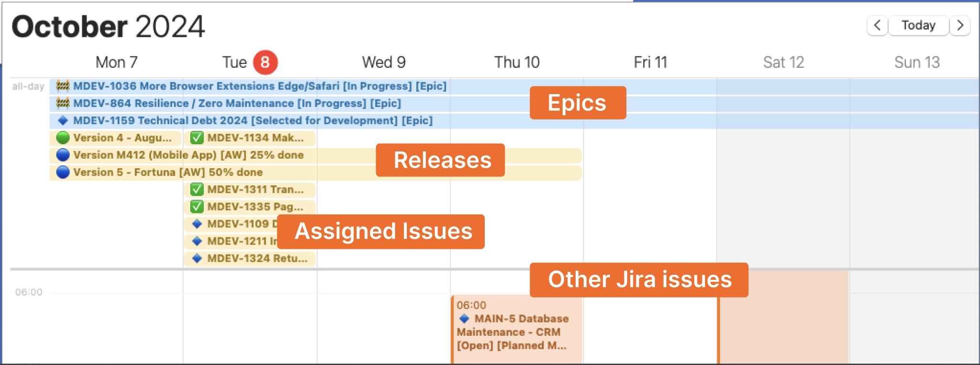Open the MDEV-1109 assigned issue
This screenshot has height=365, width=980.
(230, 224)
